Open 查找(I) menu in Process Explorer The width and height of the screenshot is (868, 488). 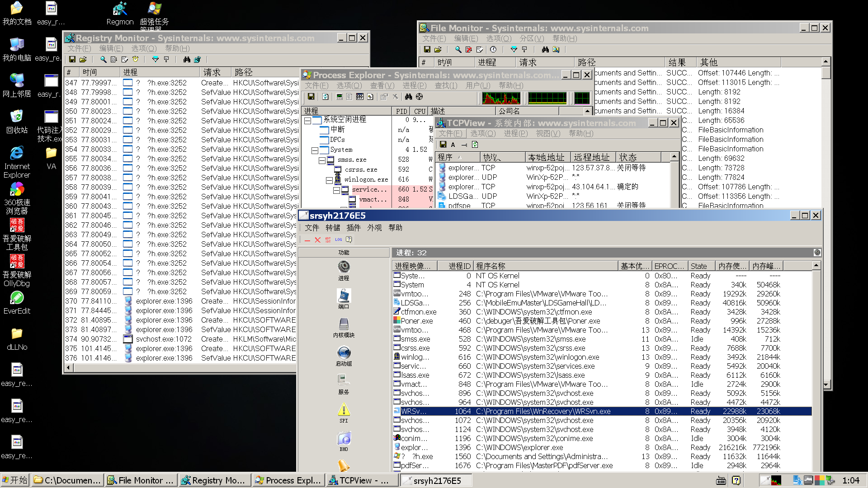pos(446,85)
